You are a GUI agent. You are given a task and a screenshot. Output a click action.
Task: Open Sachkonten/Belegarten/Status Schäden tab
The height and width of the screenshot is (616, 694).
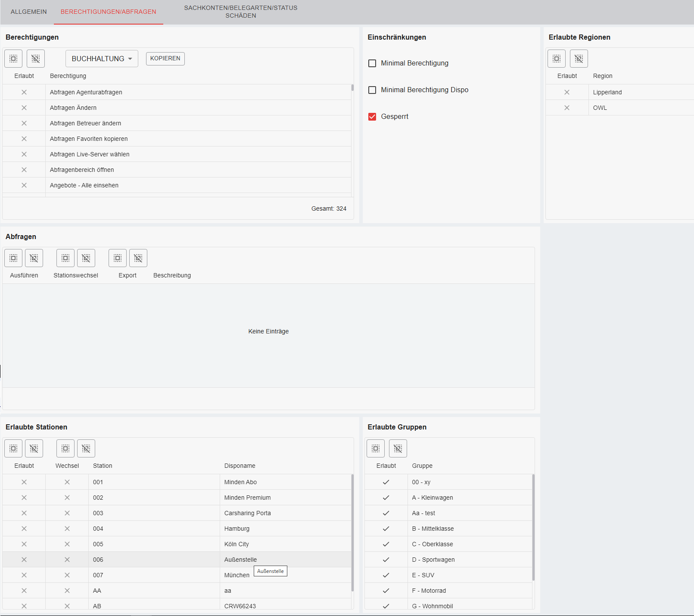pyautogui.click(x=240, y=12)
